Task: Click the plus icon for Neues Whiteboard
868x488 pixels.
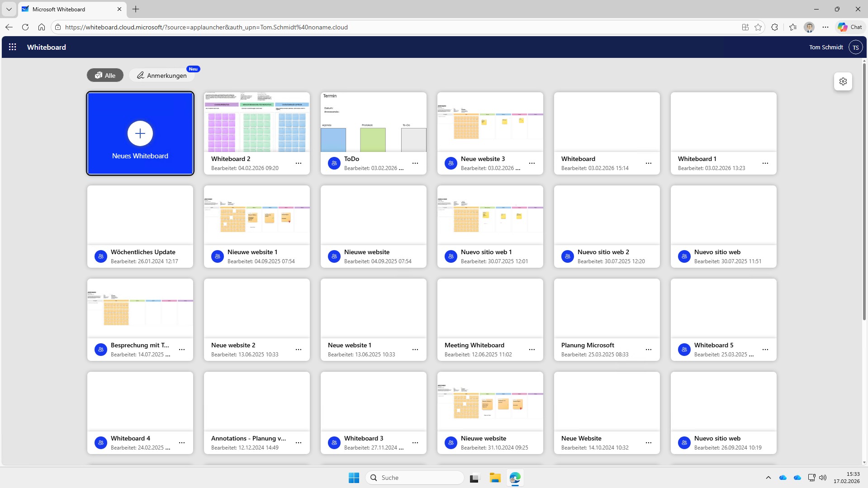Action: point(140,133)
